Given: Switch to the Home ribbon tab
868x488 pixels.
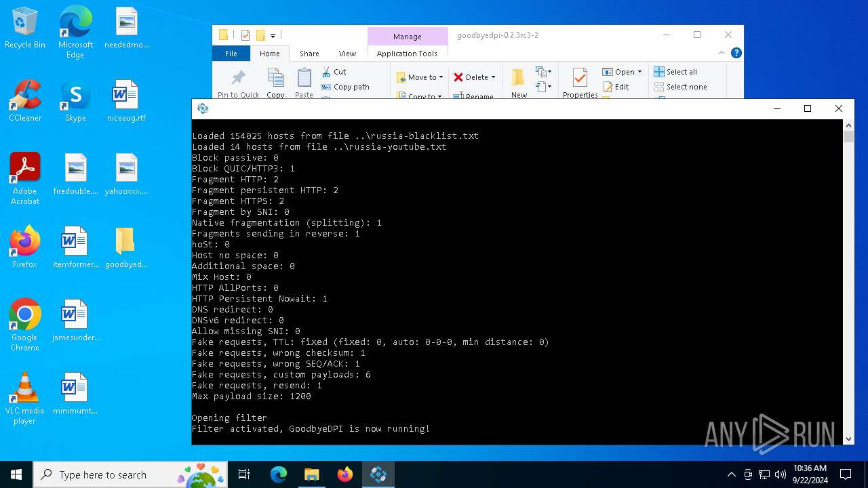Looking at the screenshot, I should point(269,54).
